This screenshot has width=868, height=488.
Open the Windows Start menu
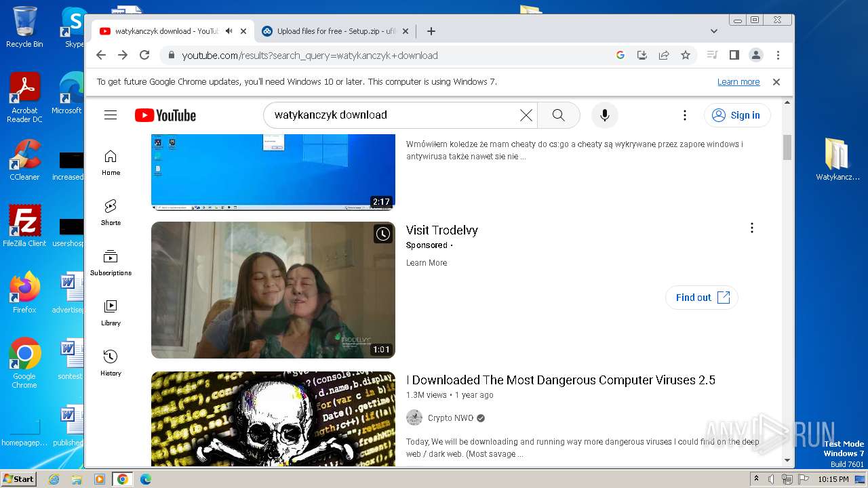[19, 479]
